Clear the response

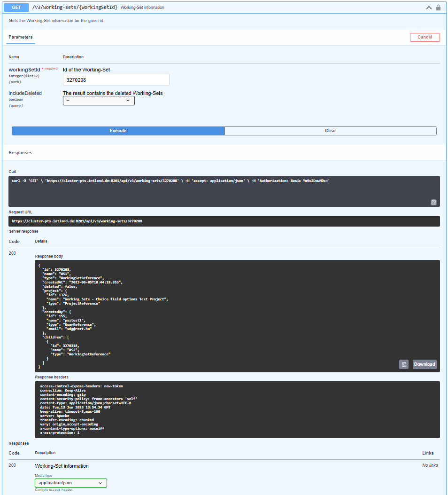(331, 131)
